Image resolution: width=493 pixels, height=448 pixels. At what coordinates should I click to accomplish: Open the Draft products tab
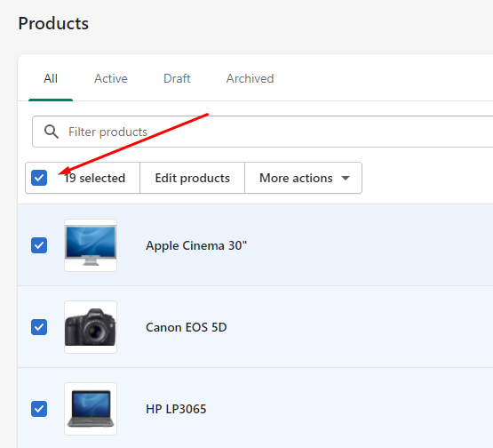pyautogui.click(x=177, y=78)
